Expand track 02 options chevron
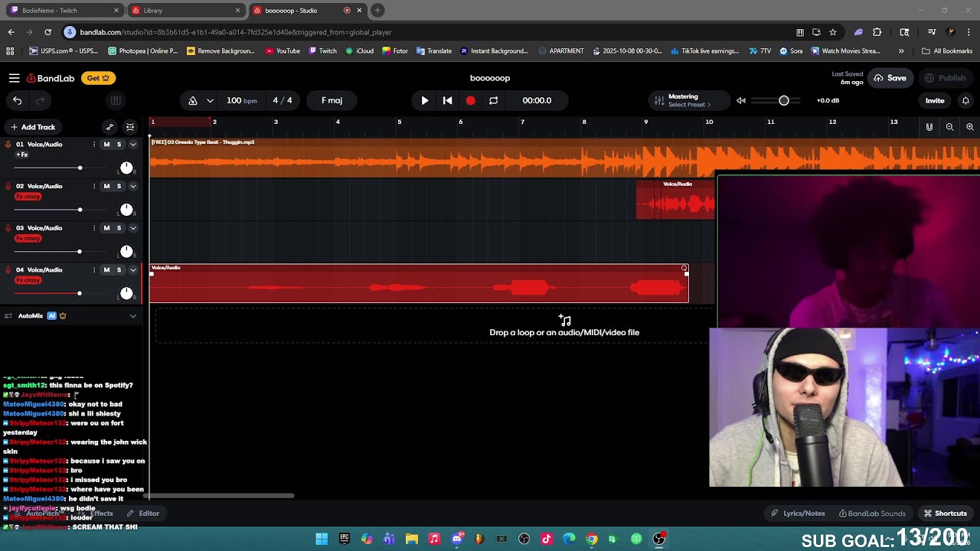The height and width of the screenshot is (551, 980). [x=132, y=186]
